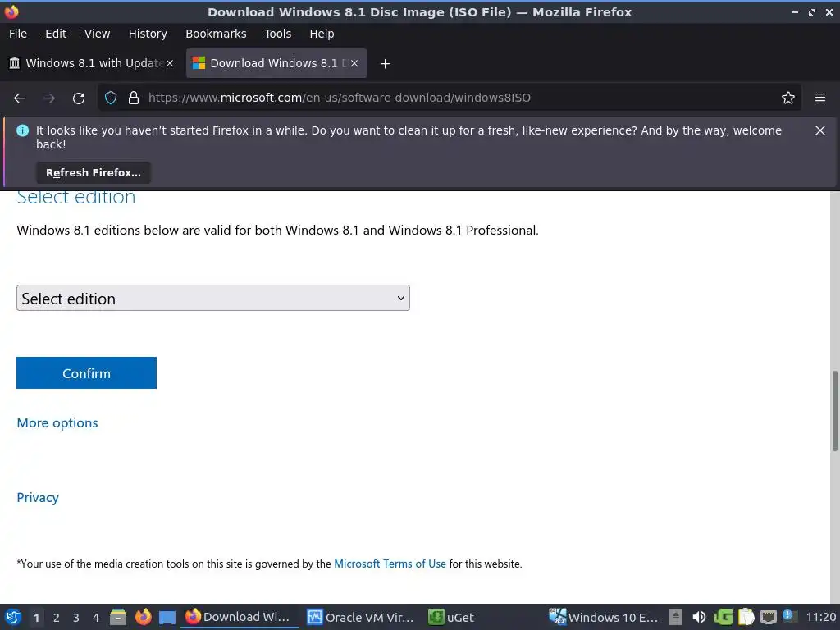The image size is (840, 630).
Task: Click the blue Confirm button
Action: click(86, 373)
